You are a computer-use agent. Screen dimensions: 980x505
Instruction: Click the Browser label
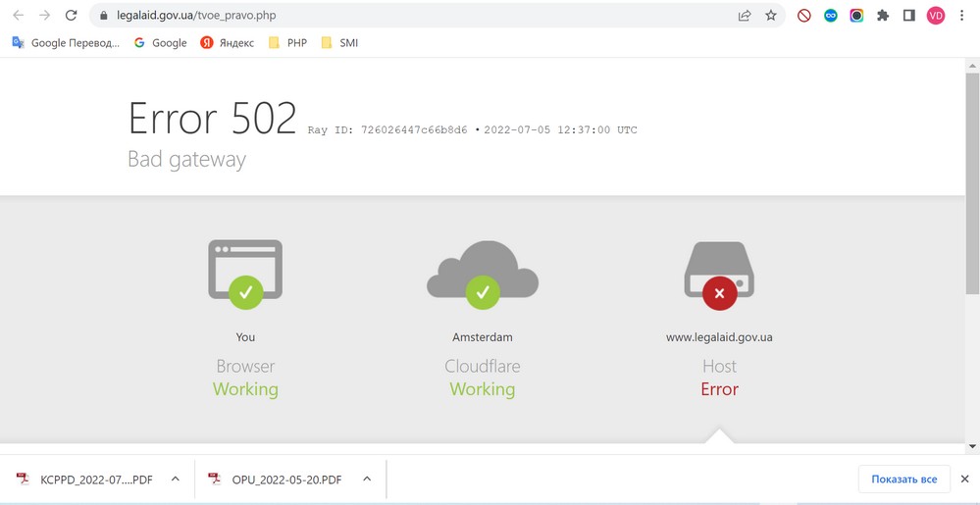pyautogui.click(x=245, y=367)
